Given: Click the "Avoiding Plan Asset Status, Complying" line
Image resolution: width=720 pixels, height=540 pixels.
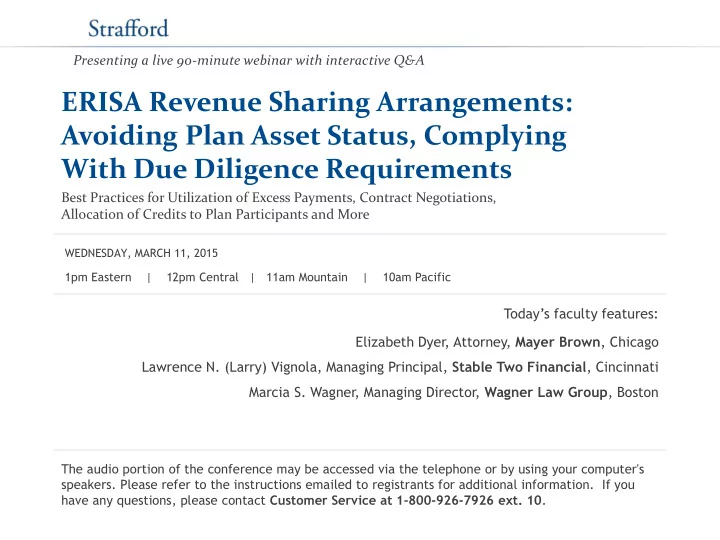Looking at the screenshot, I should 314,136.
